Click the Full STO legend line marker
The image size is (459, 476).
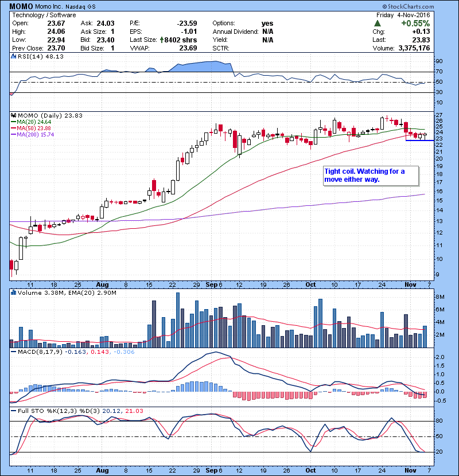pyautogui.click(x=13, y=411)
